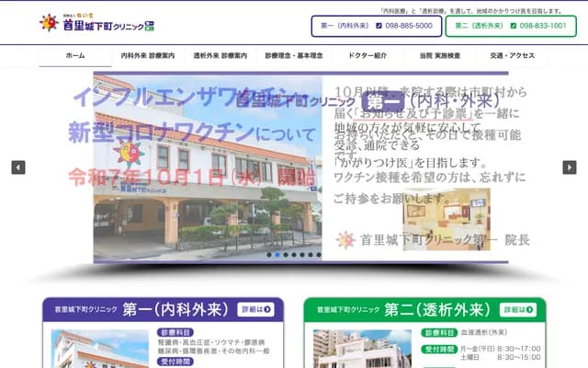Click building photo in 第一 card

tap(100, 349)
